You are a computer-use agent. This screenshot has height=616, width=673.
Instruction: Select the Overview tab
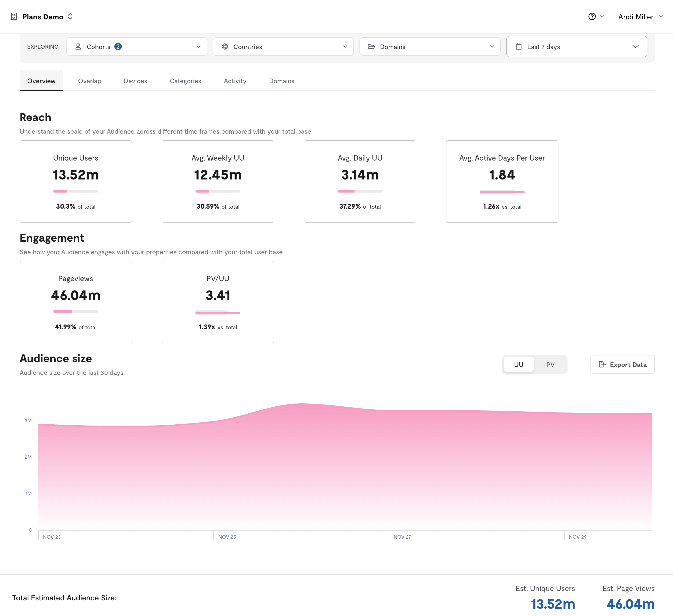click(41, 81)
